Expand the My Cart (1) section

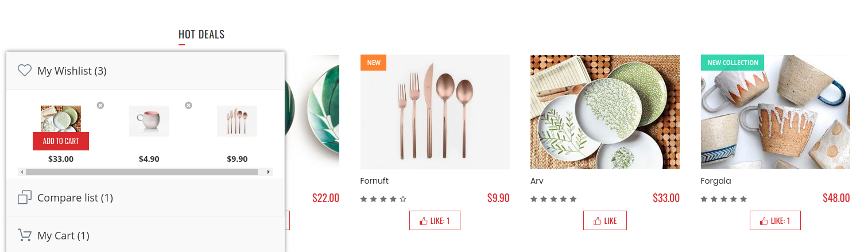(145, 235)
